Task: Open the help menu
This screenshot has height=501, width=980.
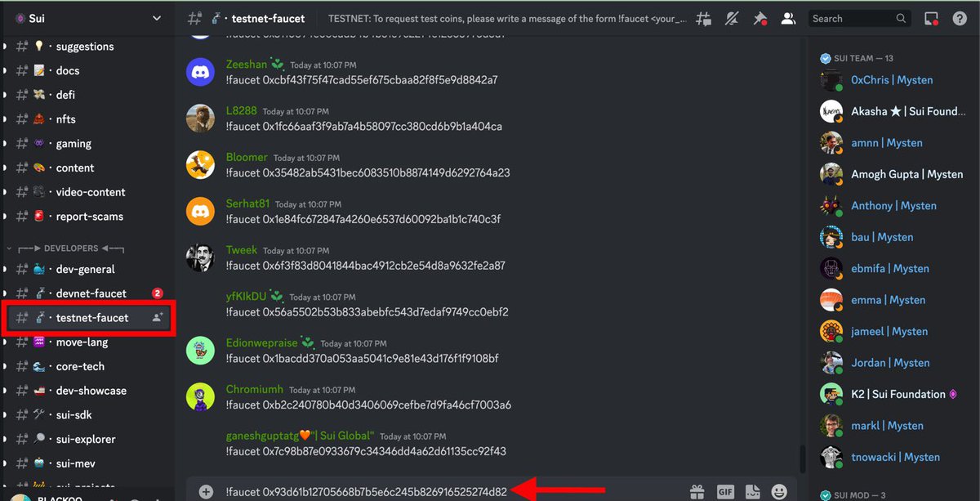Action: click(x=960, y=17)
